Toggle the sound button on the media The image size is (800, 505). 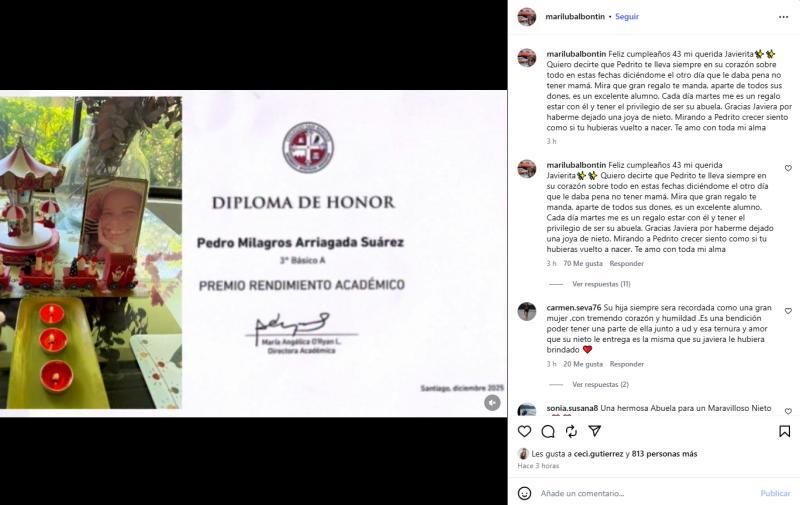click(492, 402)
